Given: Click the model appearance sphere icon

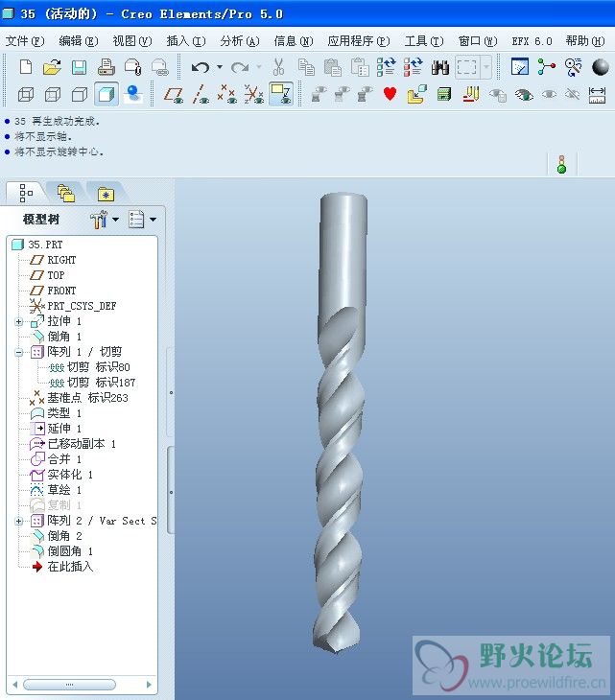Looking at the screenshot, I should [601, 67].
